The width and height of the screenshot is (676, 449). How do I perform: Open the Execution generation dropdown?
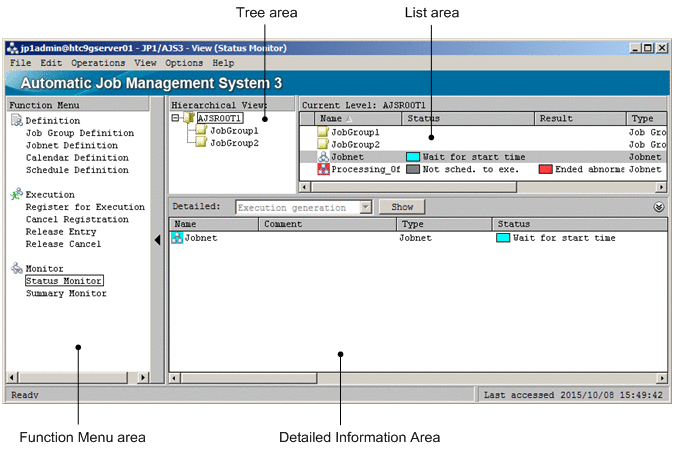pyautogui.click(x=365, y=207)
